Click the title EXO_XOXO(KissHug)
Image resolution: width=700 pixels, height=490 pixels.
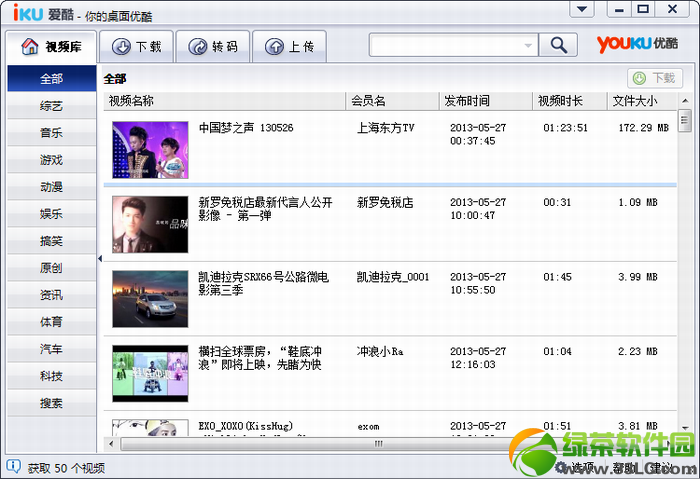pyautogui.click(x=246, y=426)
